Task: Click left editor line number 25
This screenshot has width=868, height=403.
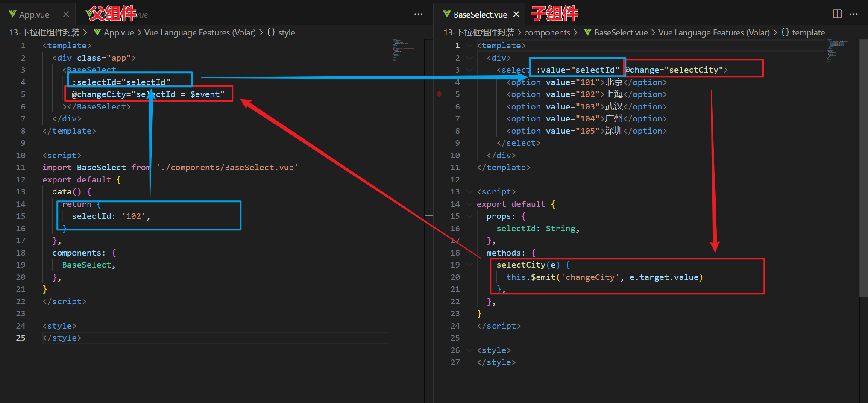Action: [21, 338]
